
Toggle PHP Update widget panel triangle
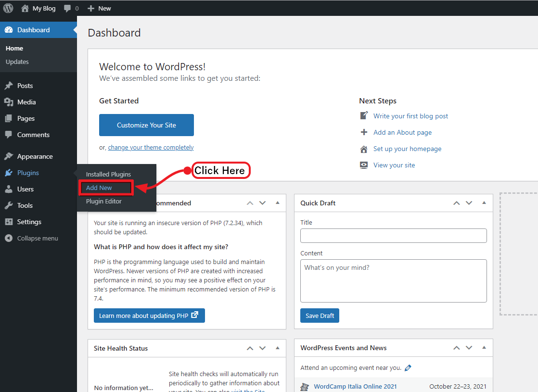(278, 203)
